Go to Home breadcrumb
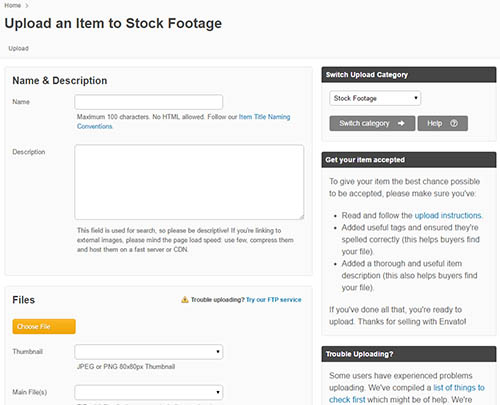The width and height of the screenshot is (500, 405). tap(12, 6)
